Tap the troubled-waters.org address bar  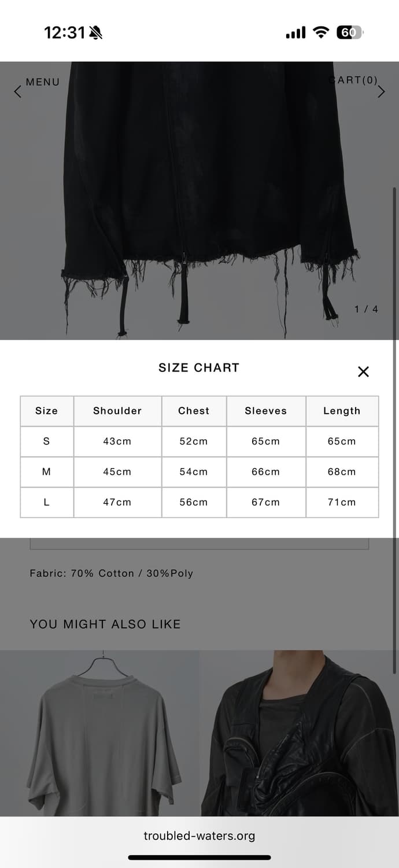click(199, 836)
